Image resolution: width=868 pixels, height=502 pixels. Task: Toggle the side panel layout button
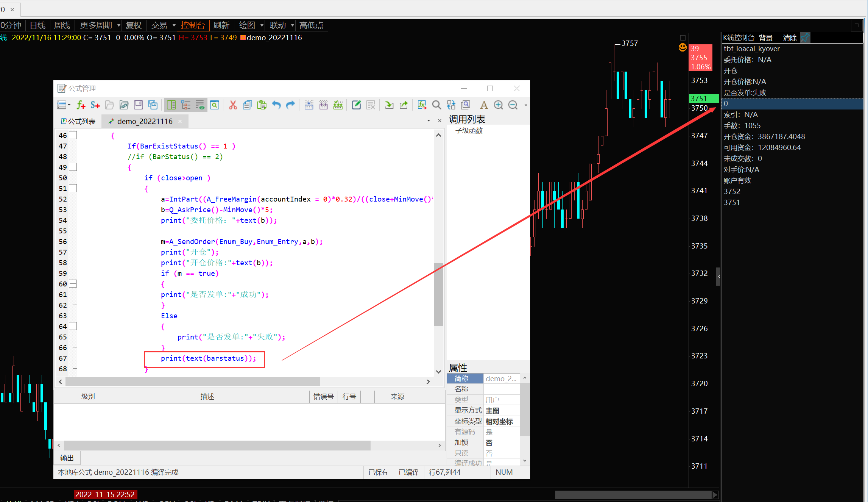(171, 105)
